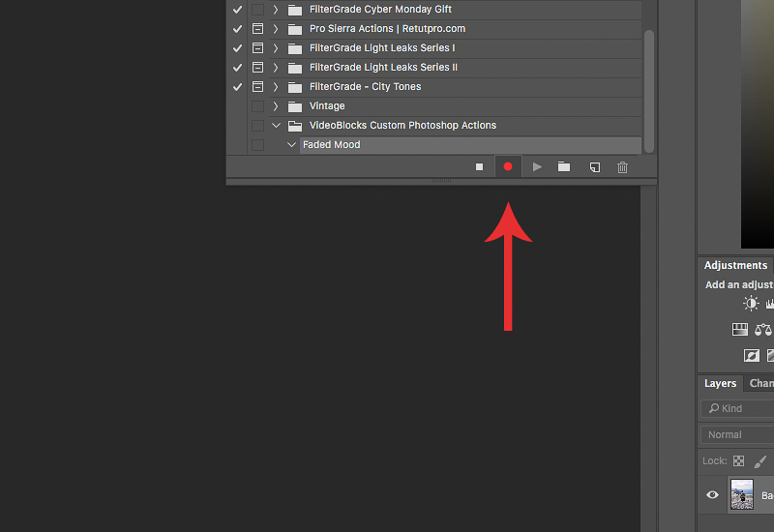Screen dimensions: 774x532
Task: Begin recording with the red record button
Action: (507, 166)
